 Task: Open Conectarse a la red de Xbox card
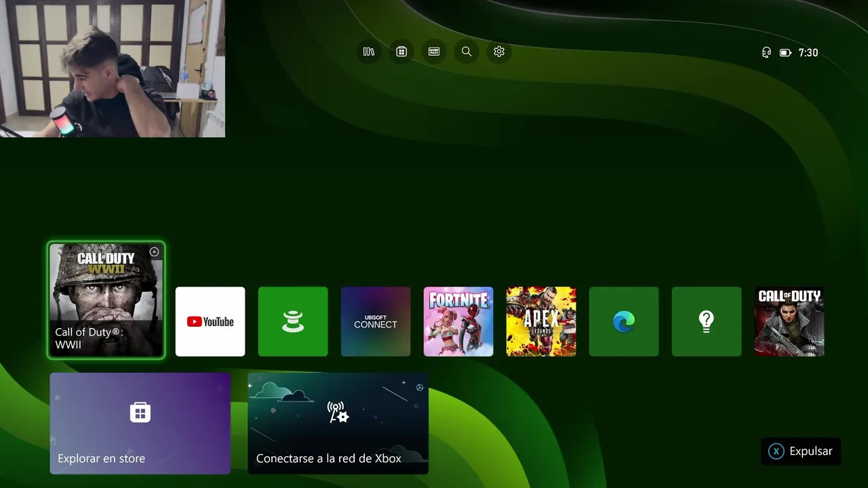tap(338, 423)
